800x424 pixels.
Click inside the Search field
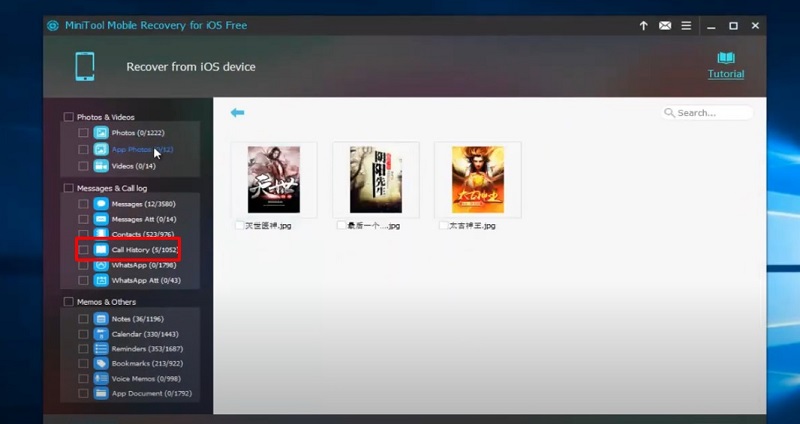coord(713,113)
